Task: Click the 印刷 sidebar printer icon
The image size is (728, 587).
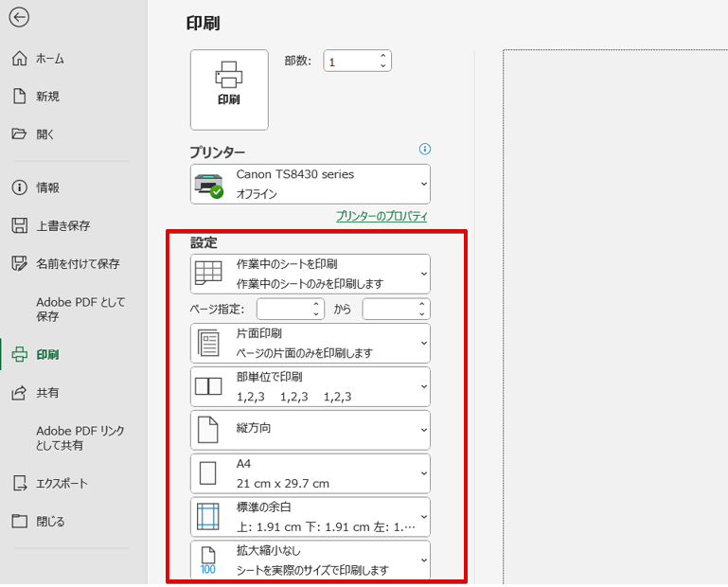Action: point(20,354)
